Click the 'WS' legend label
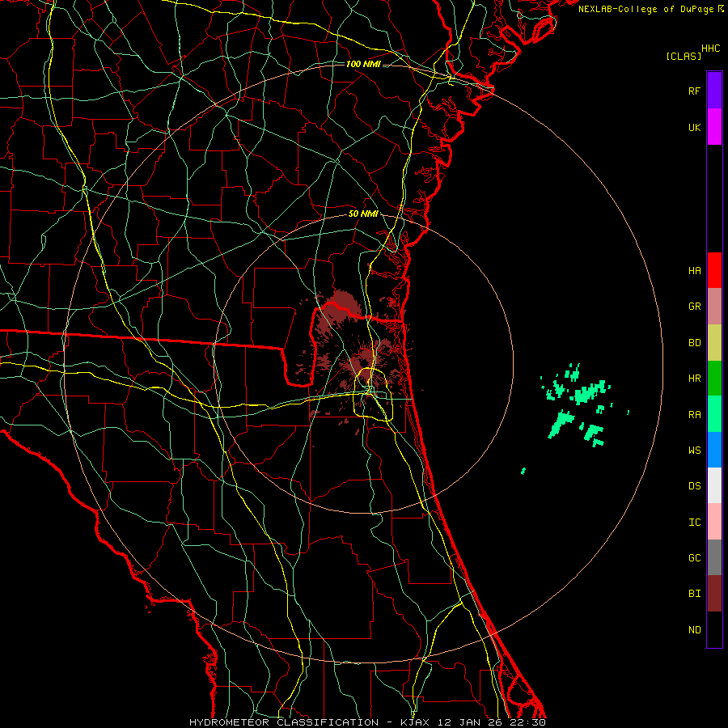Image resolution: width=728 pixels, height=728 pixels. (694, 450)
